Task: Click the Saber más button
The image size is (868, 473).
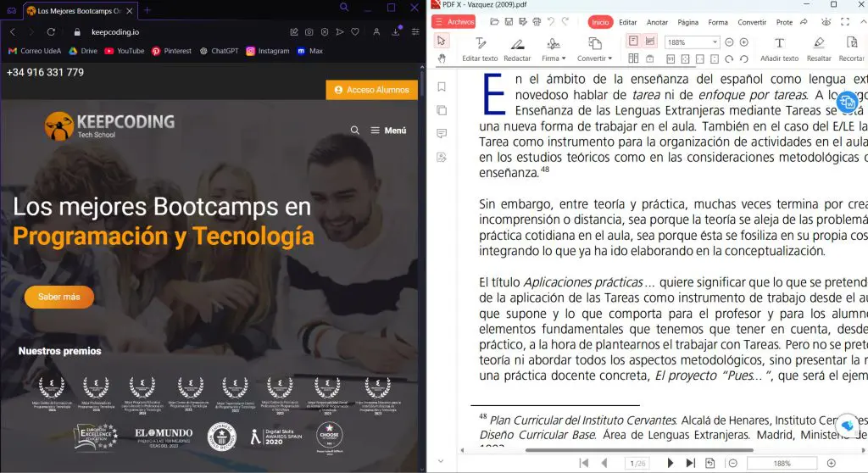Action: point(59,297)
